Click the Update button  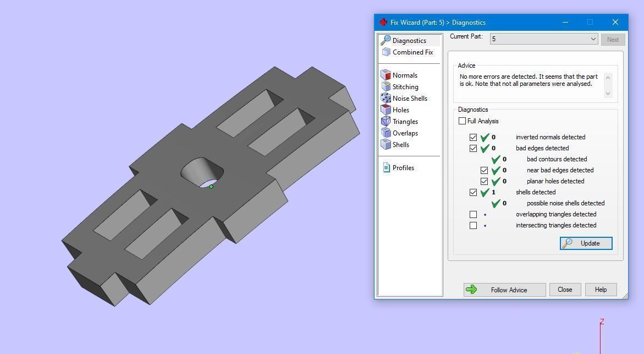(586, 243)
